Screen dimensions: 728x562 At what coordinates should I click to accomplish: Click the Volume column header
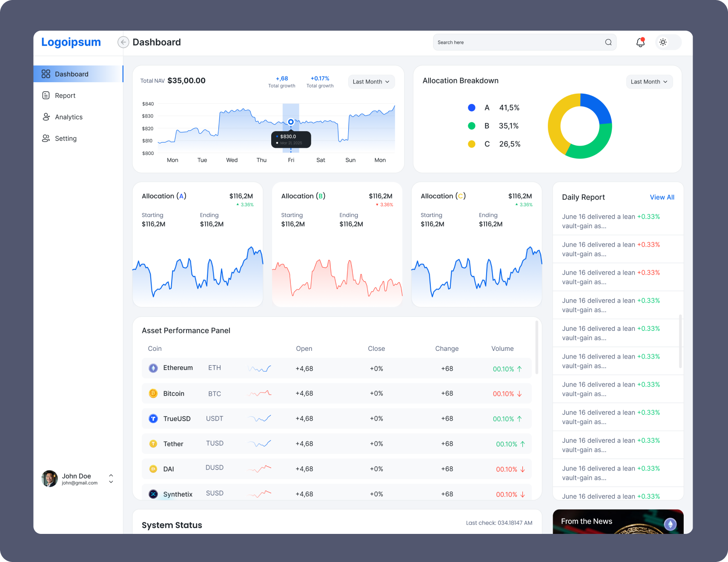[502, 348]
